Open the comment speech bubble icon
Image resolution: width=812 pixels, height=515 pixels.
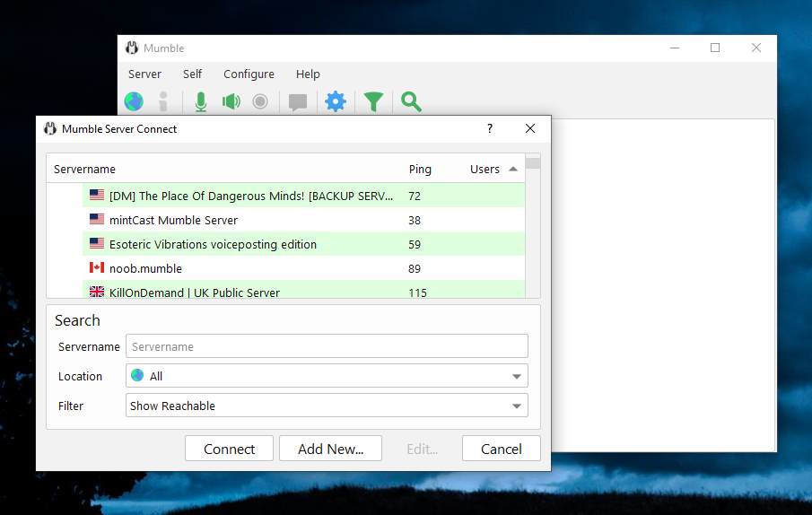point(298,102)
